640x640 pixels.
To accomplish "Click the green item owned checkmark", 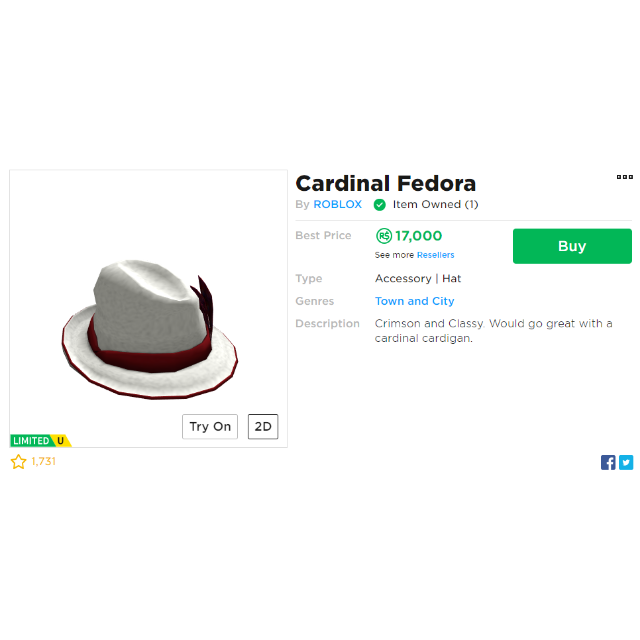I will (x=380, y=204).
